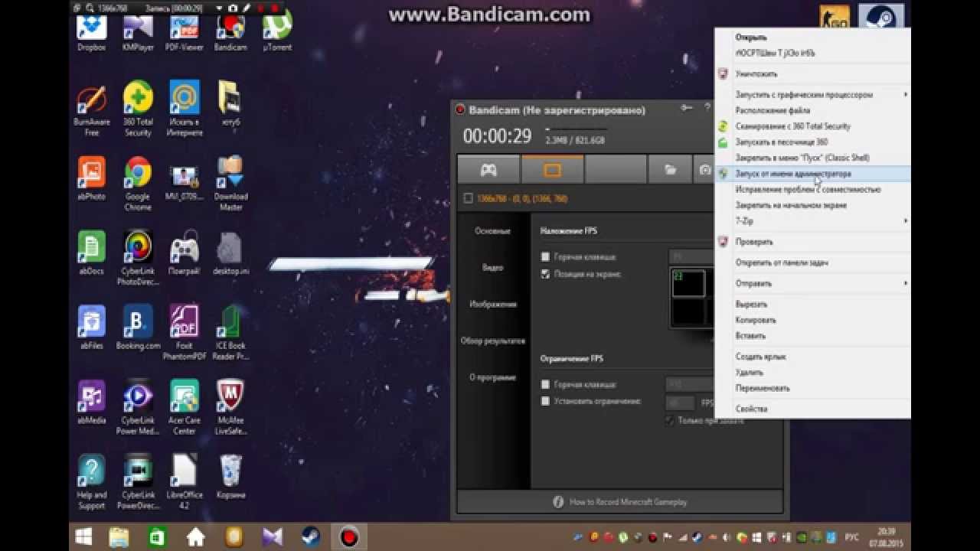980x551 pixels.
Task: Open the 'Основные' settings tab
Action: click(x=492, y=230)
